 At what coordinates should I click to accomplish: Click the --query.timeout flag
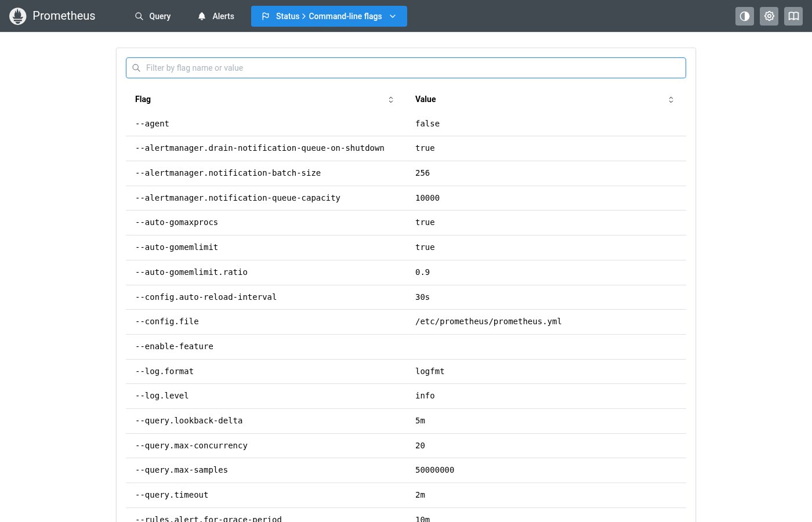[172, 495]
